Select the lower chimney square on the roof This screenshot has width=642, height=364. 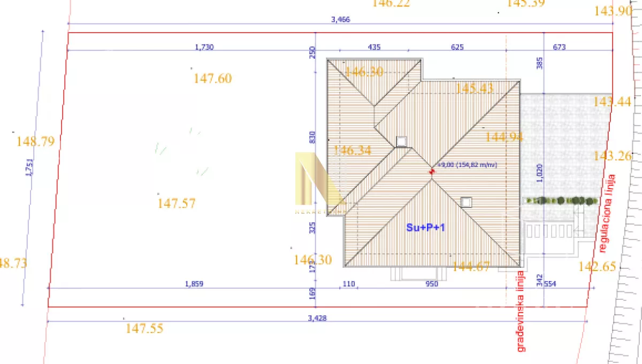(467, 202)
